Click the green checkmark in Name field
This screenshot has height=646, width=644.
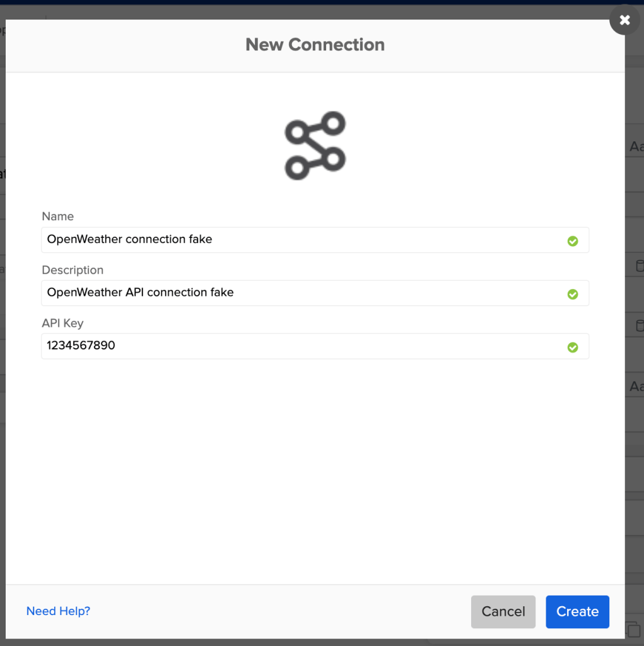572,241
